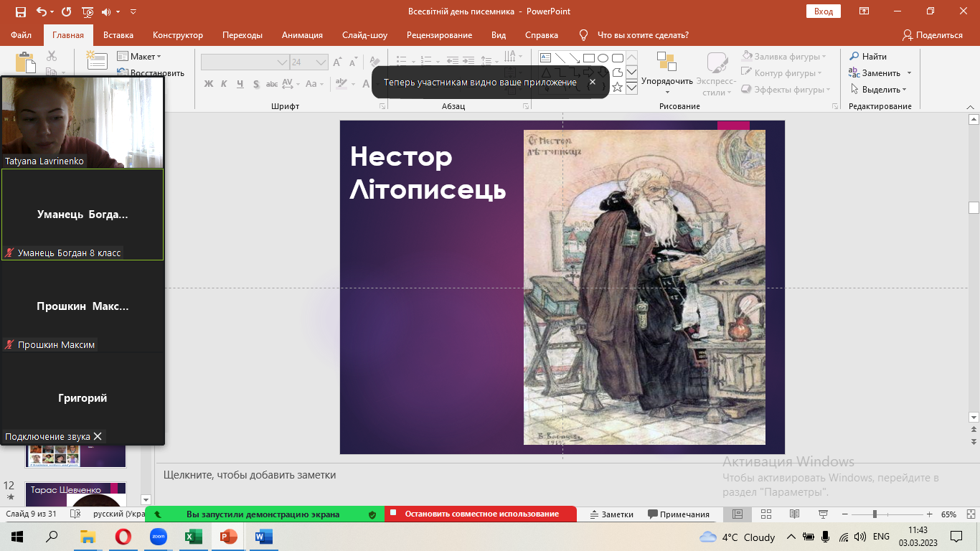The height and width of the screenshot is (551, 980).
Task: Switch to the Анимация tab
Action: [302, 35]
